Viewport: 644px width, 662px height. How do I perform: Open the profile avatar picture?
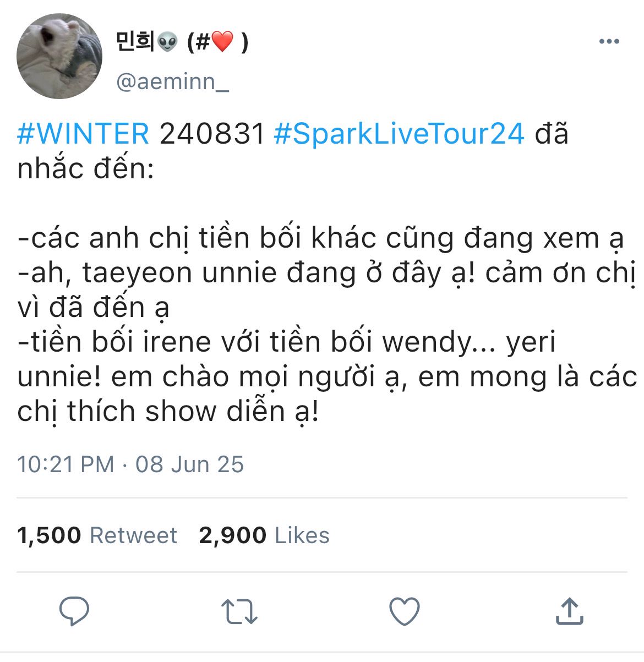59,57
